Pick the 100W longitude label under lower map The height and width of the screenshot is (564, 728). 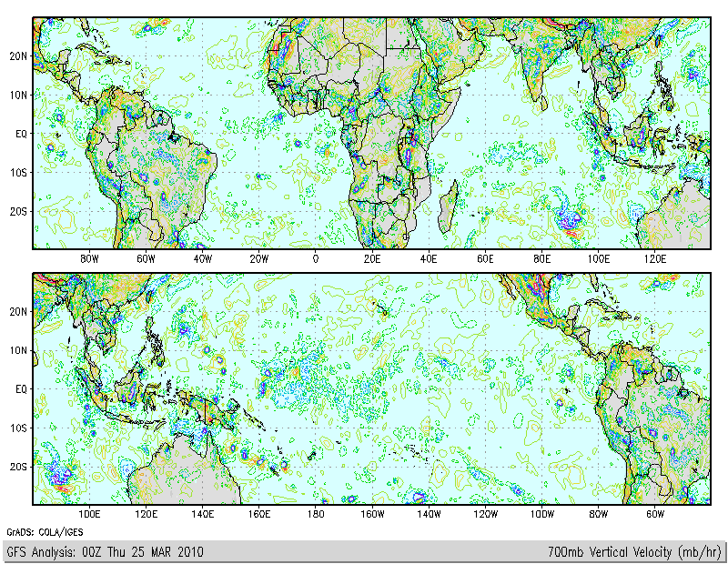click(x=541, y=514)
